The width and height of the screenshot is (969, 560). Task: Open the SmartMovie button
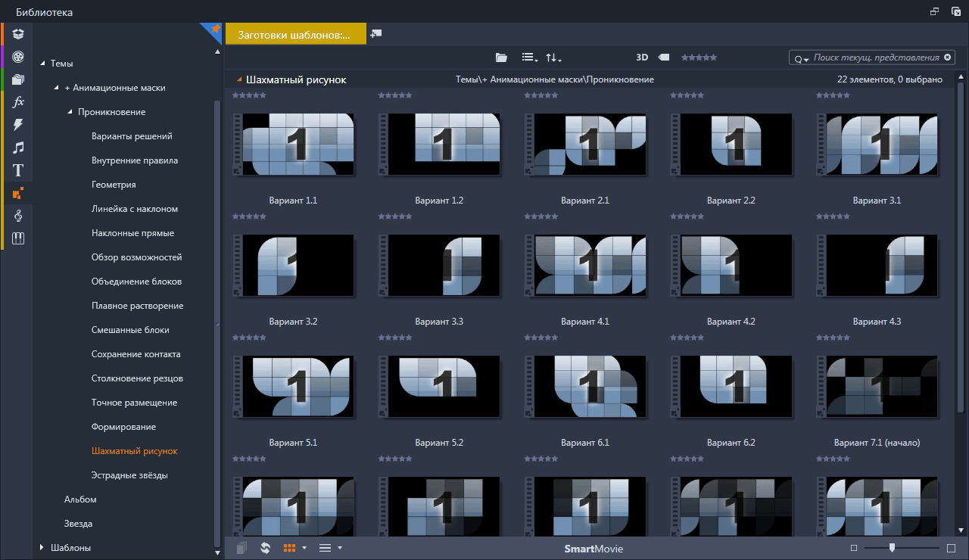[x=594, y=549]
